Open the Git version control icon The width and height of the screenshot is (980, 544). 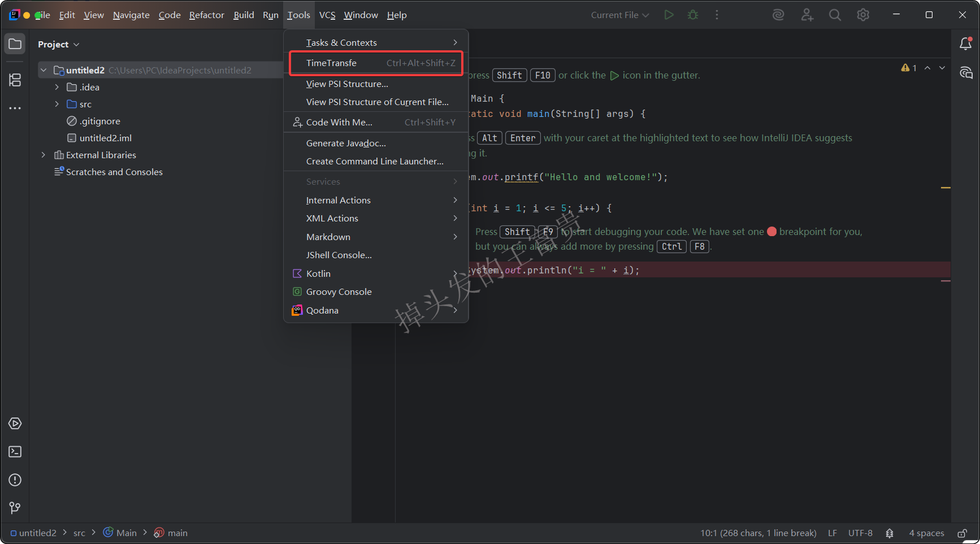pyautogui.click(x=15, y=508)
